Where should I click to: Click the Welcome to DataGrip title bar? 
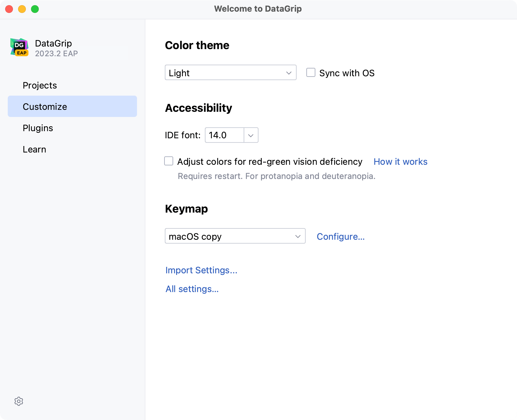pos(258,9)
